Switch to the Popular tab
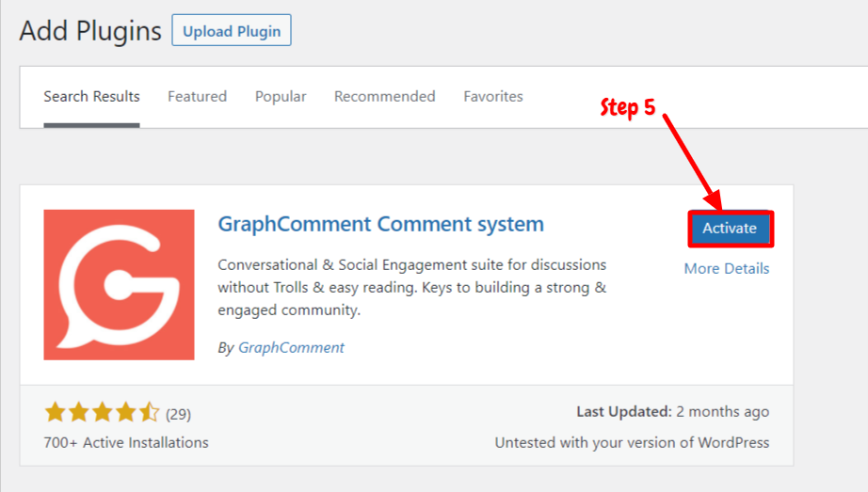 pyautogui.click(x=281, y=96)
